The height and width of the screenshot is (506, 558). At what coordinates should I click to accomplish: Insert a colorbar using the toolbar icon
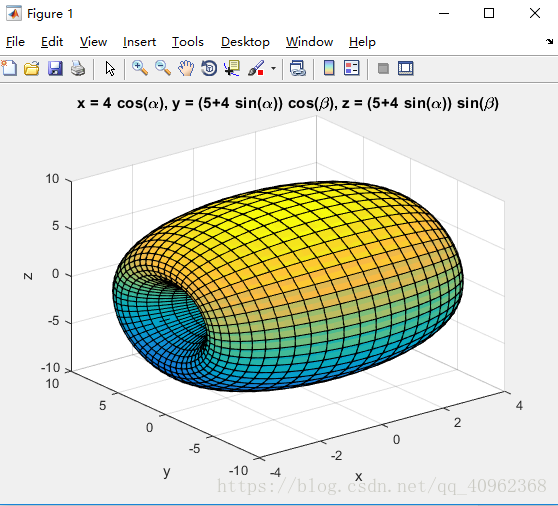coord(329,68)
